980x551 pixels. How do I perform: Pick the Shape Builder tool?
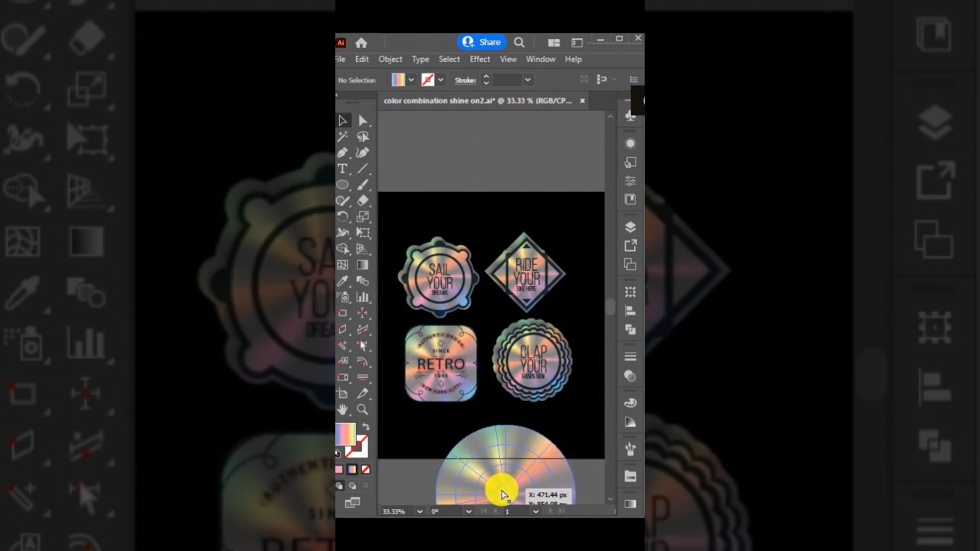(x=343, y=249)
